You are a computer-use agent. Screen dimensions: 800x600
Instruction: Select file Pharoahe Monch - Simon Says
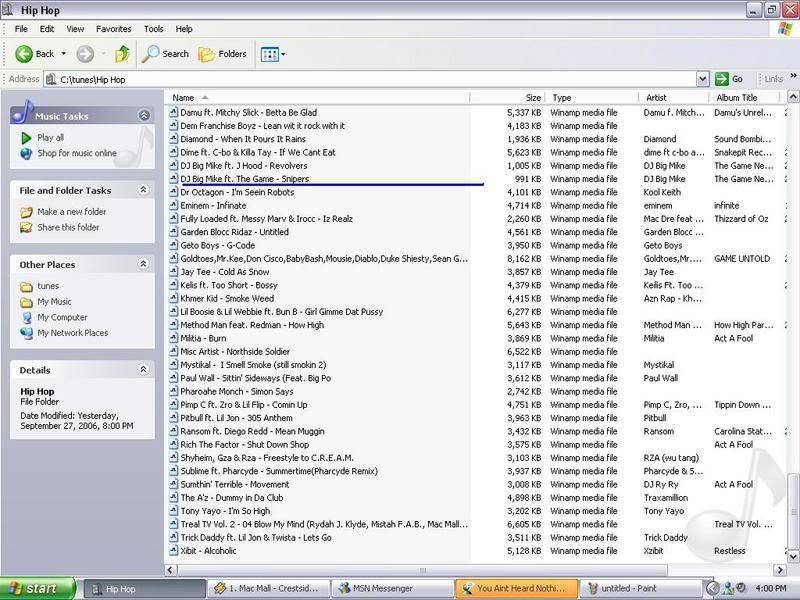pyautogui.click(x=237, y=391)
